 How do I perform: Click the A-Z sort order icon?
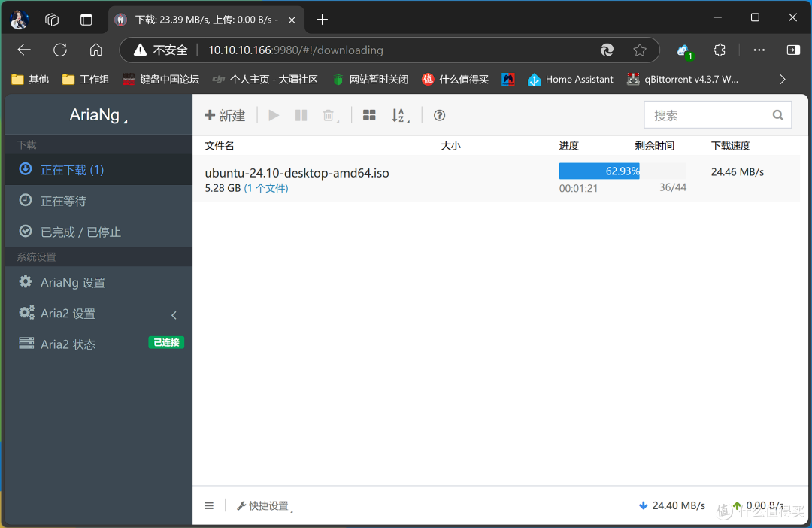point(397,114)
